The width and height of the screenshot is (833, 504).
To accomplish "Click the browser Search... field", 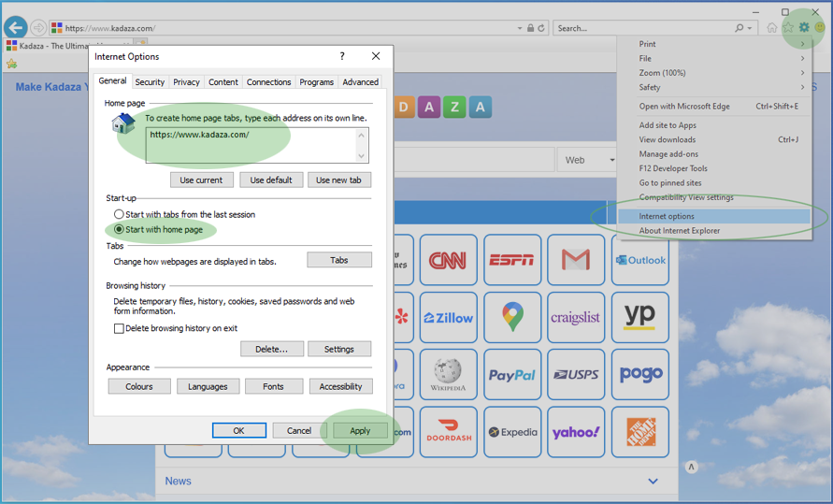I will (x=643, y=28).
